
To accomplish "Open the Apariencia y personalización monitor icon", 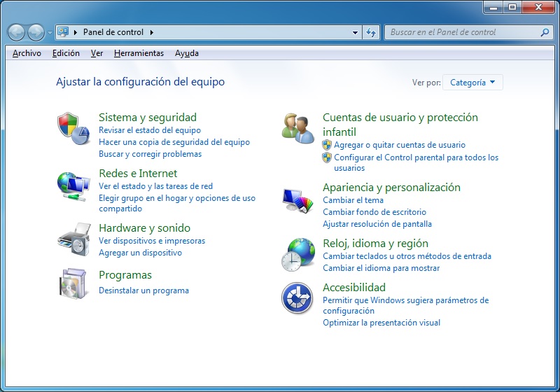I will [298, 200].
